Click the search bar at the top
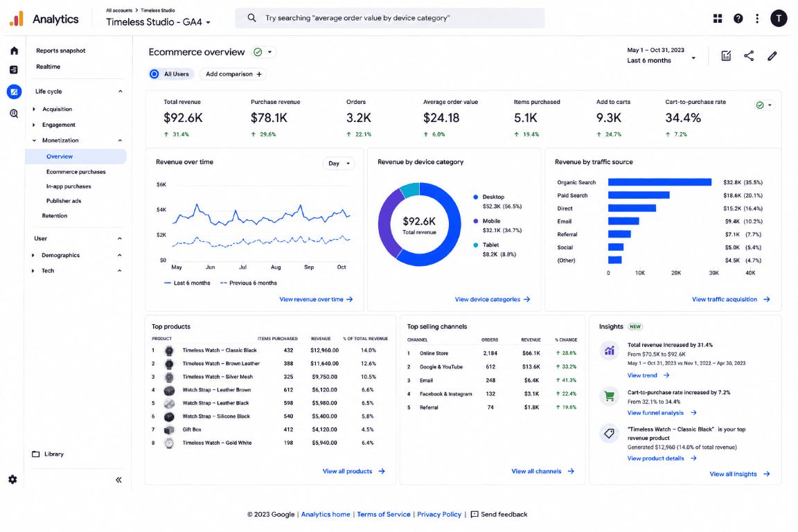 390,18
